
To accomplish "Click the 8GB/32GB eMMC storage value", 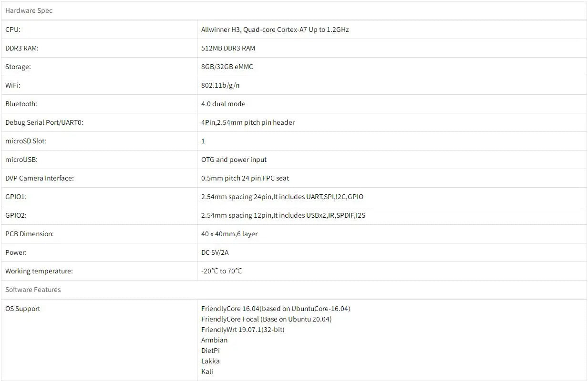I will tap(227, 67).
